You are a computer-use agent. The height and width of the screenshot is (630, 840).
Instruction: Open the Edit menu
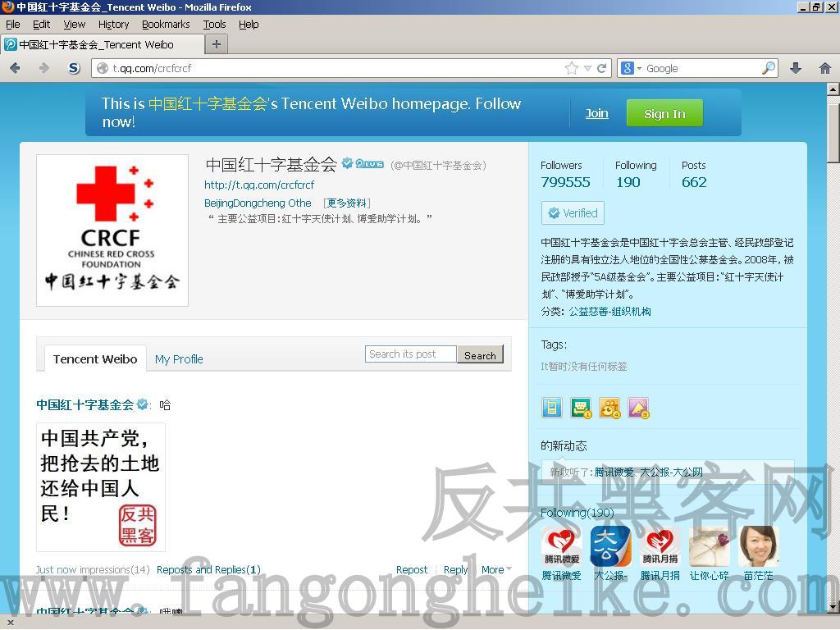tap(41, 24)
